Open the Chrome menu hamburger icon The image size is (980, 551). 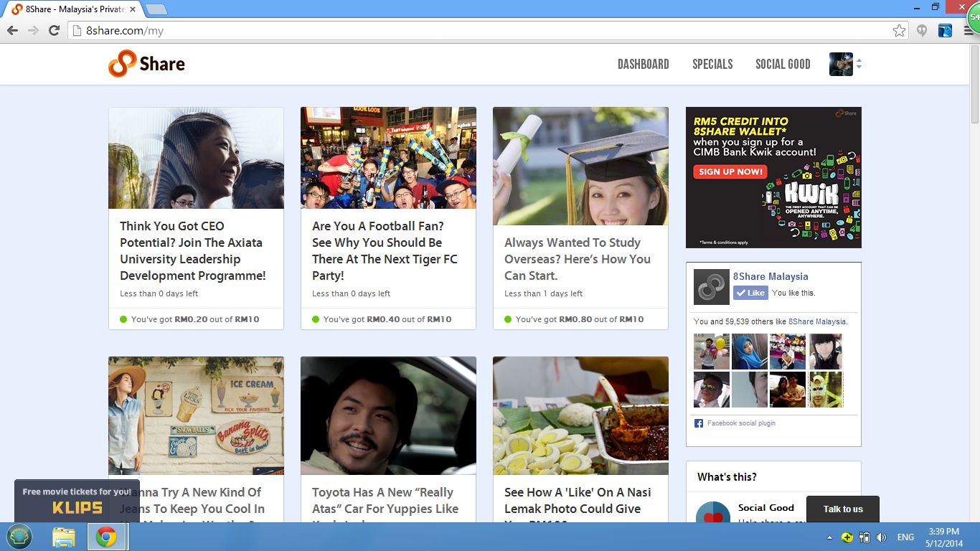[969, 31]
